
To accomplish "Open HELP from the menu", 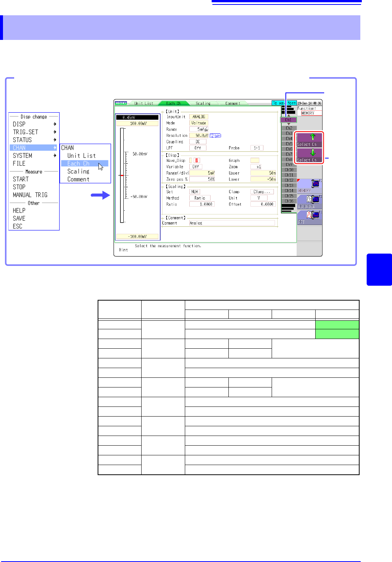I will [19, 210].
